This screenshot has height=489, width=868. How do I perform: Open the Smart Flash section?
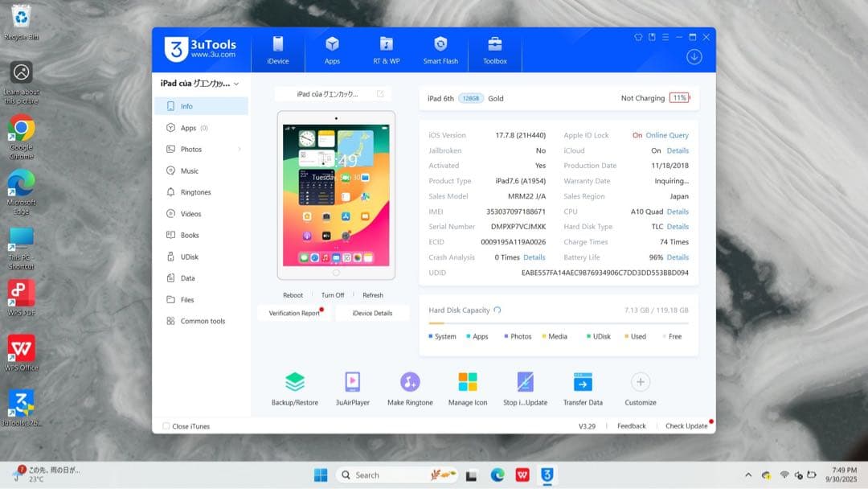pos(440,50)
